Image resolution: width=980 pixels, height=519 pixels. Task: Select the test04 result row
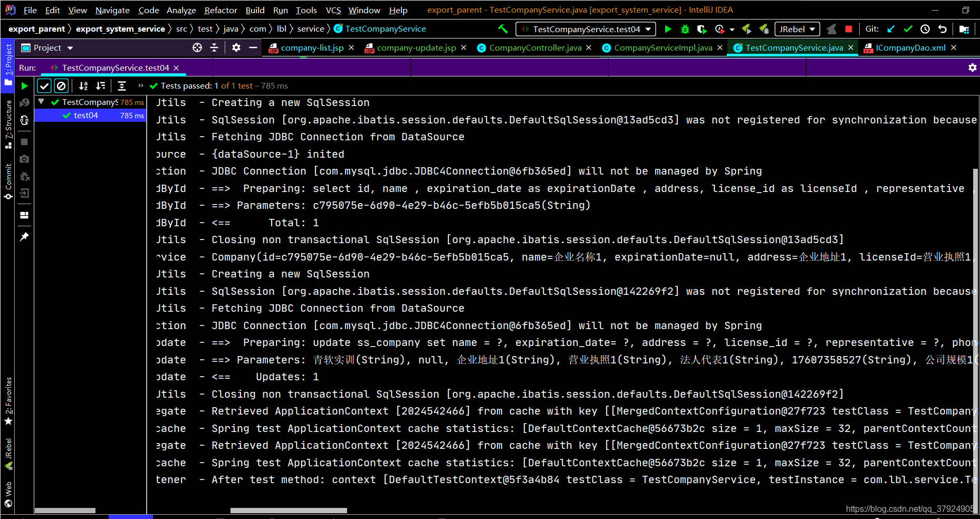[x=90, y=116]
